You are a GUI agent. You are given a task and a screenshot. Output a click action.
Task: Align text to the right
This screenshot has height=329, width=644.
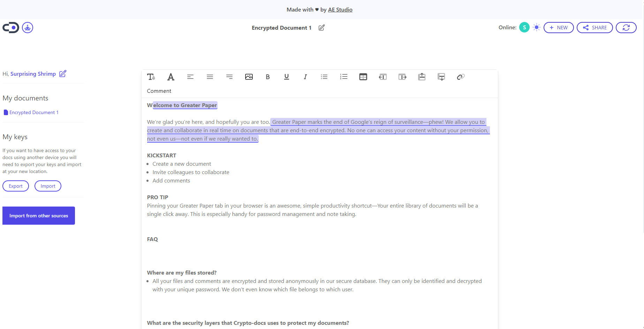coord(229,77)
